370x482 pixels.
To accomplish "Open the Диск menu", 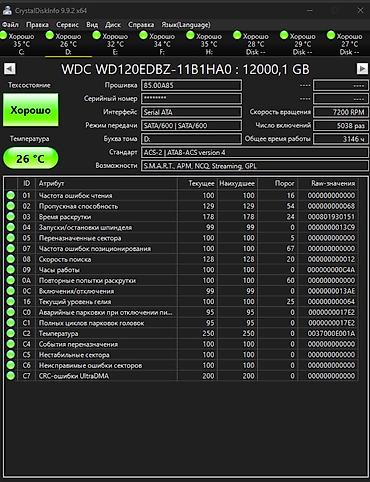I will point(113,25).
